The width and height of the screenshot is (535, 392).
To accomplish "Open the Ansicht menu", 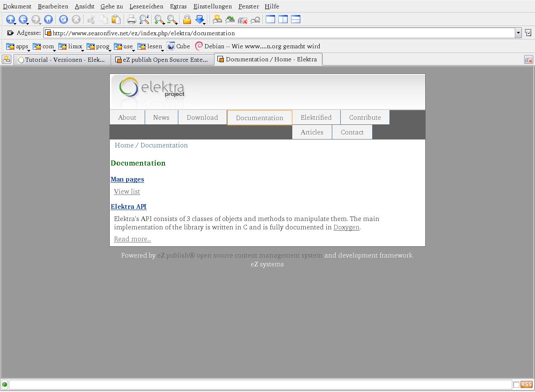I will [x=85, y=6].
